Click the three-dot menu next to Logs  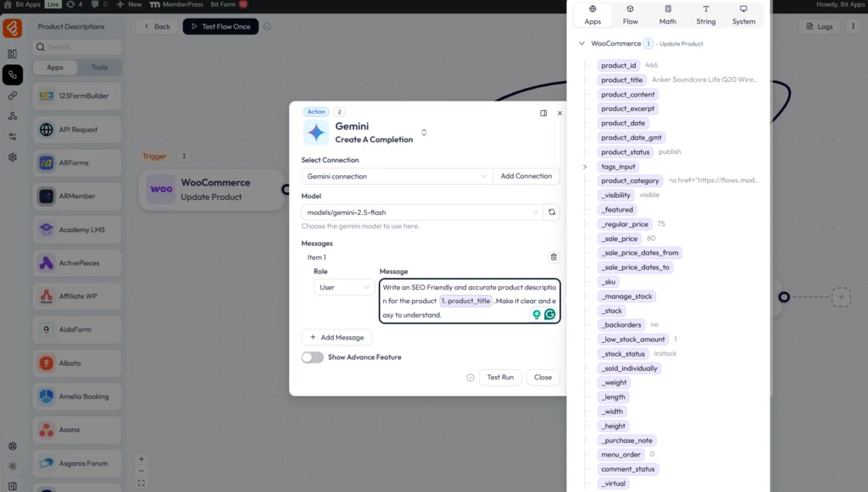851,26
